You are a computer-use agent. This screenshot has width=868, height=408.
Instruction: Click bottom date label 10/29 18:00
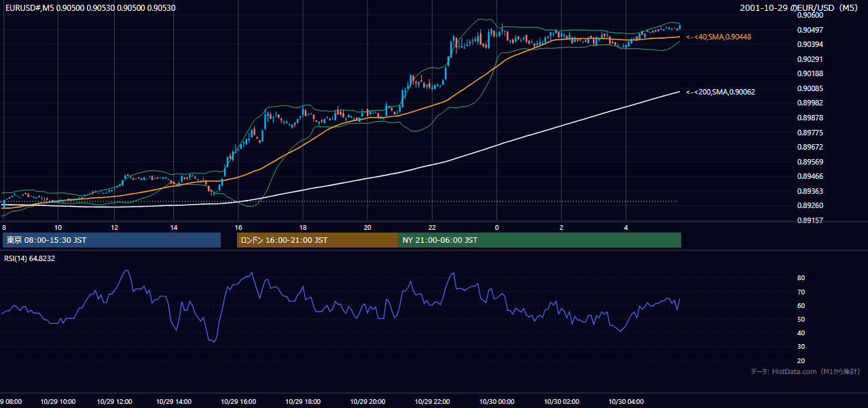(303, 402)
